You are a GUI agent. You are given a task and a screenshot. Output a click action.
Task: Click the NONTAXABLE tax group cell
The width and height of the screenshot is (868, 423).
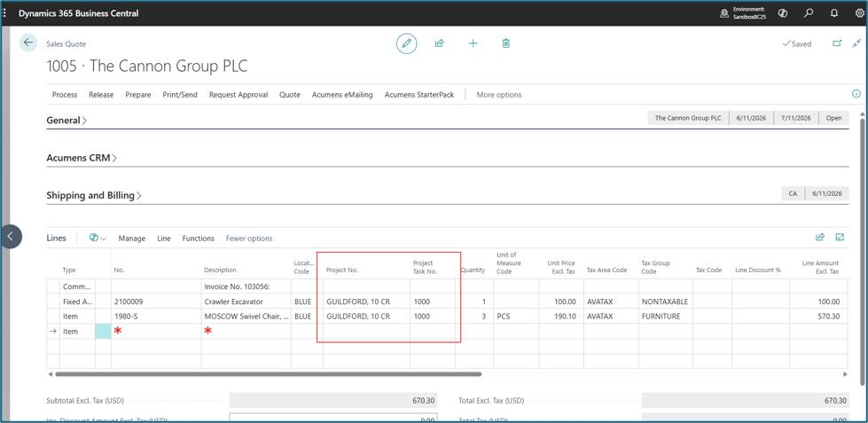665,302
